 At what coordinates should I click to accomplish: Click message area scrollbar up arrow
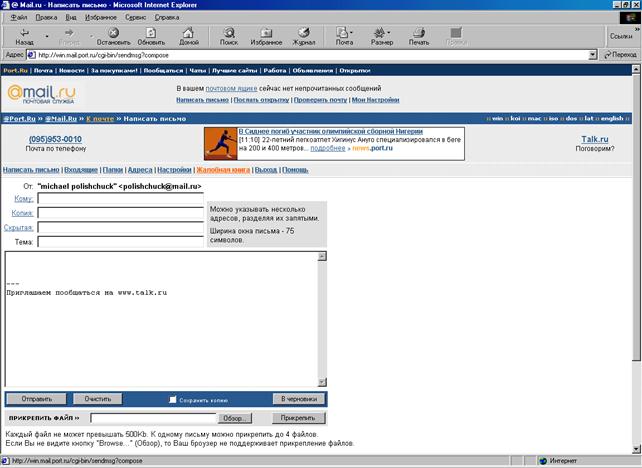click(322, 256)
